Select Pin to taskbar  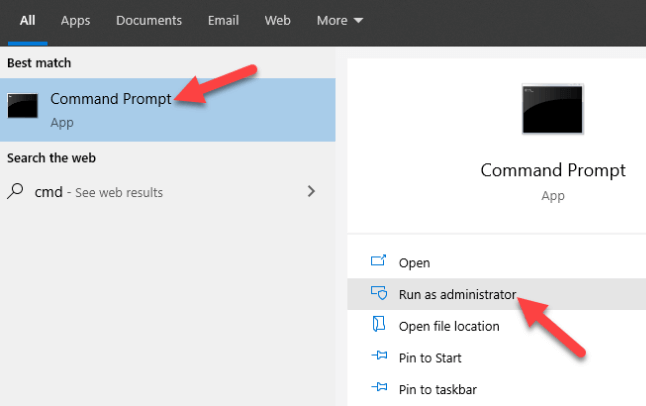(x=437, y=388)
